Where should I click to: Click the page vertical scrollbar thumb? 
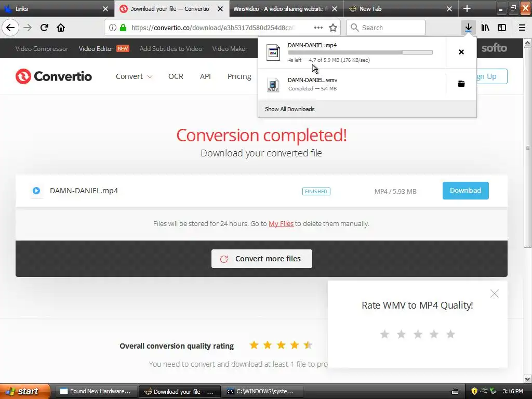point(528,148)
